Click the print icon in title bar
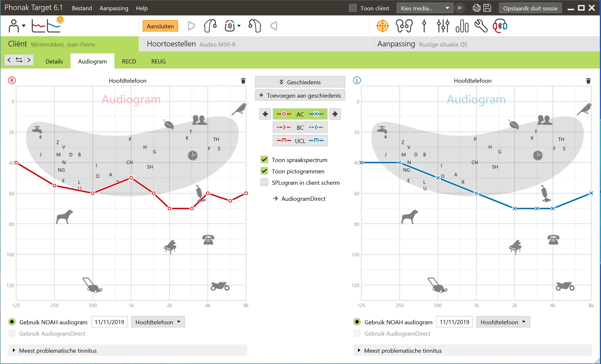The width and height of the screenshot is (601, 364). tap(476, 8)
